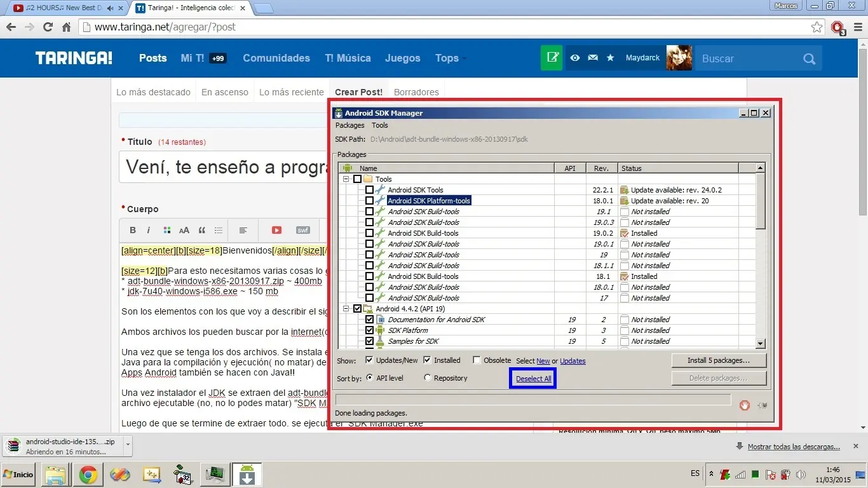The height and width of the screenshot is (488, 868).
Task: Click the font size AA icon
Action: point(184,230)
